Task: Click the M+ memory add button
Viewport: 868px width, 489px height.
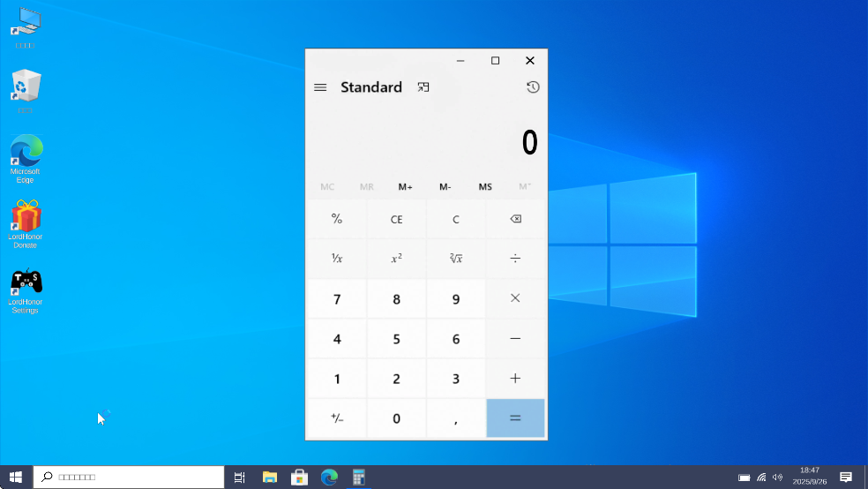Action: 405,187
